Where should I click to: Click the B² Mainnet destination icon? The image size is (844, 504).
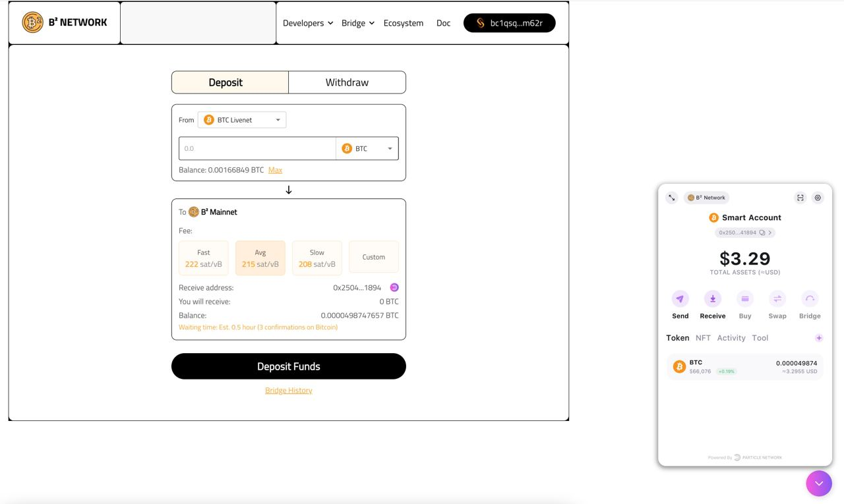(x=194, y=212)
